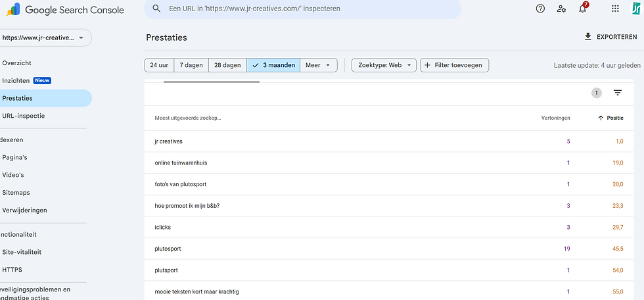The image size is (644, 300).
Task: Open the property selector dropdown
Action: pyautogui.click(x=45, y=38)
